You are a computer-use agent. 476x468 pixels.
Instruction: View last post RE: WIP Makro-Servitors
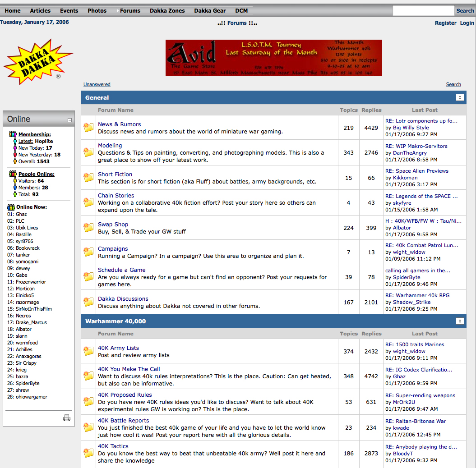pyautogui.click(x=416, y=146)
